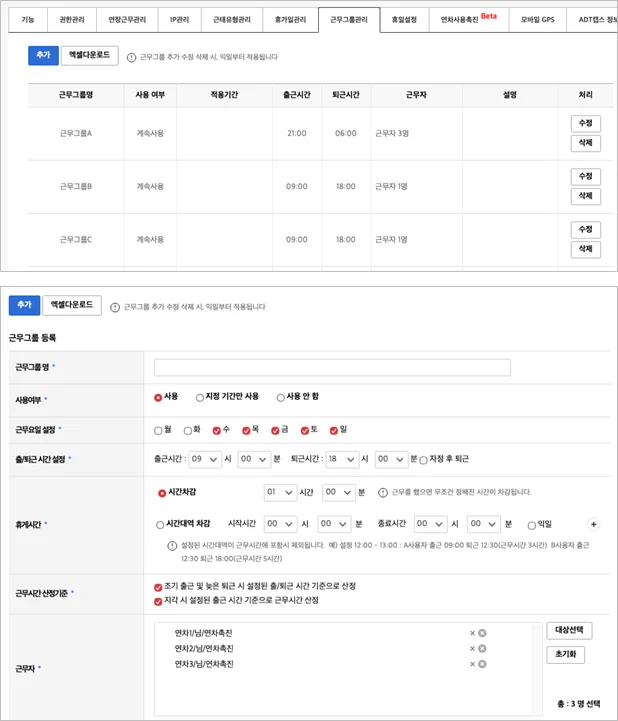Click the 근무그룹 명 text field

(x=331, y=367)
